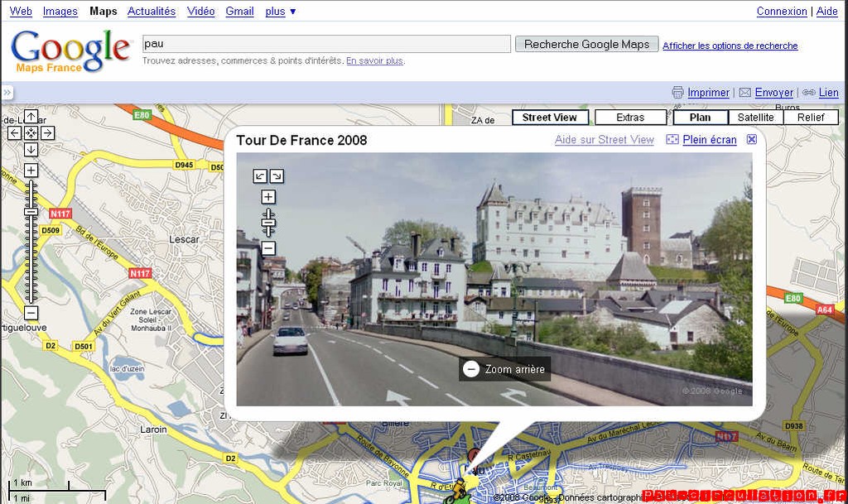
Task: Toggle the Street View layer button
Action: click(549, 118)
